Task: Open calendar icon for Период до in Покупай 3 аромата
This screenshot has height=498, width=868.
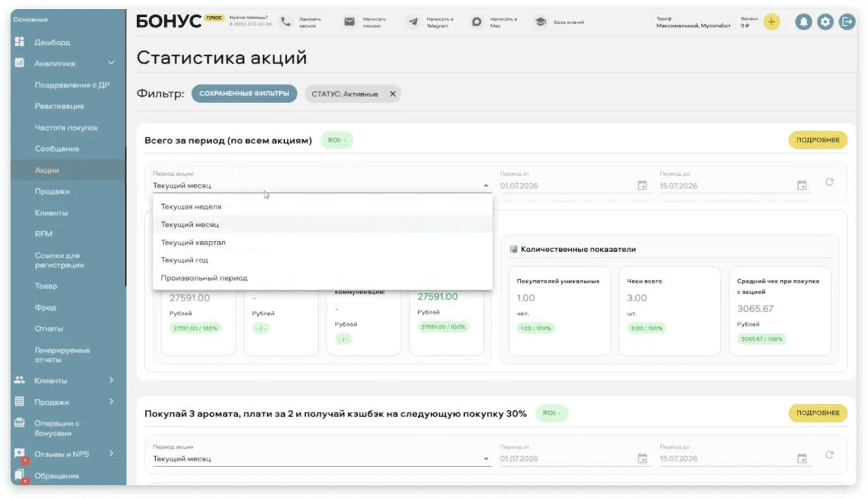Action: [x=802, y=458]
